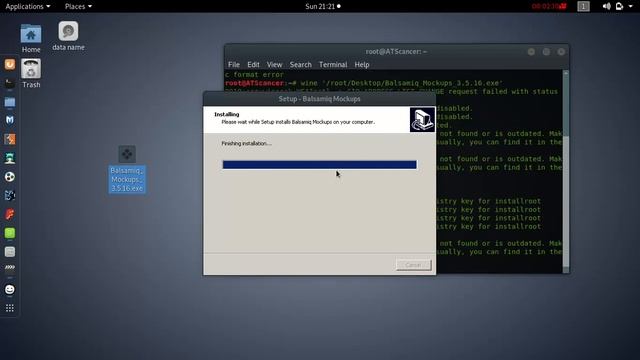
Task: Open the Places menu
Action: point(78,6)
